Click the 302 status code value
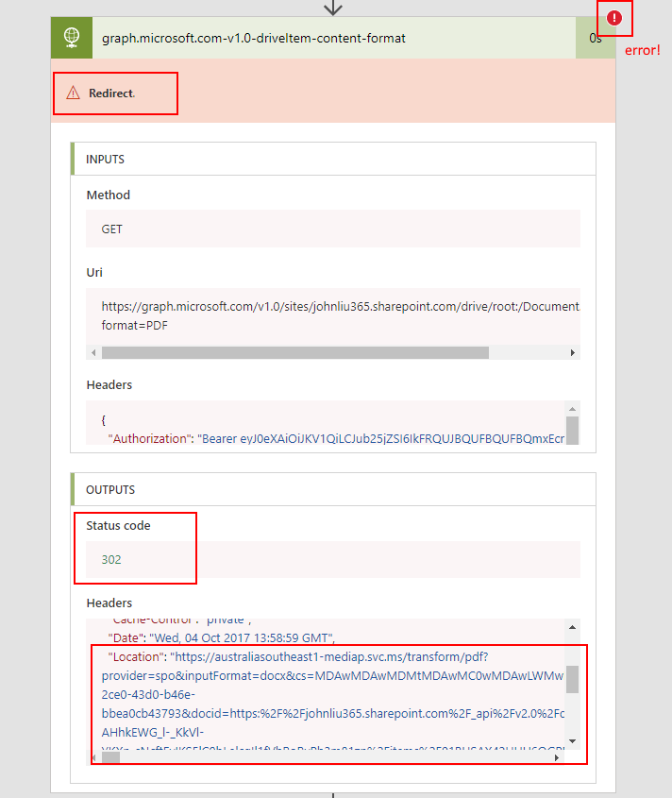The image size is (672, 798). click(111, 559)
